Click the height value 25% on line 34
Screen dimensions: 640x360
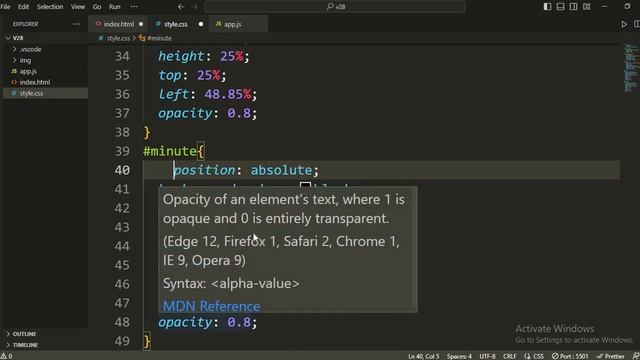[x=232, y=56]
